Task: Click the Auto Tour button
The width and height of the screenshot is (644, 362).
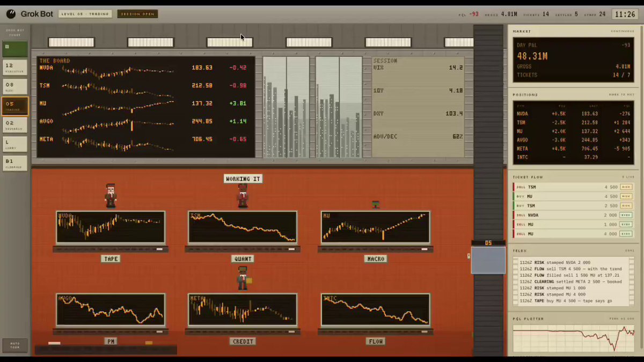Action: tap(14, 346)
